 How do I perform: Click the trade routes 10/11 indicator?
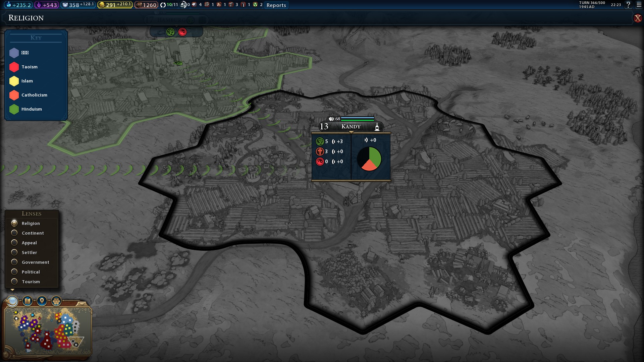point(169,5)
